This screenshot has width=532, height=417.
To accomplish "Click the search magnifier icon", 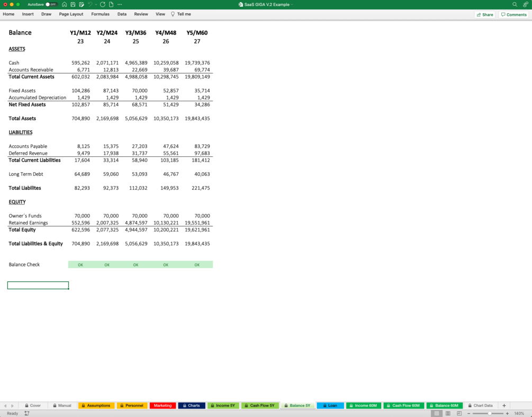I will click(515, 4).
